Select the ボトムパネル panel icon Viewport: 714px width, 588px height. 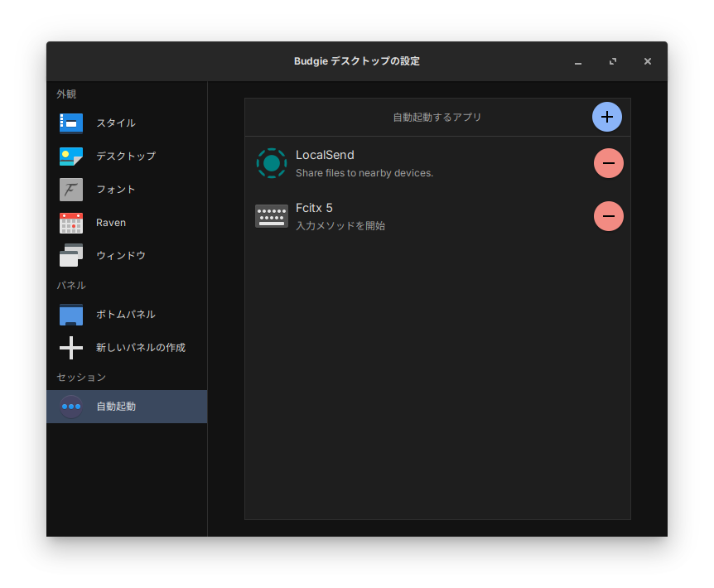coord(71,315)
